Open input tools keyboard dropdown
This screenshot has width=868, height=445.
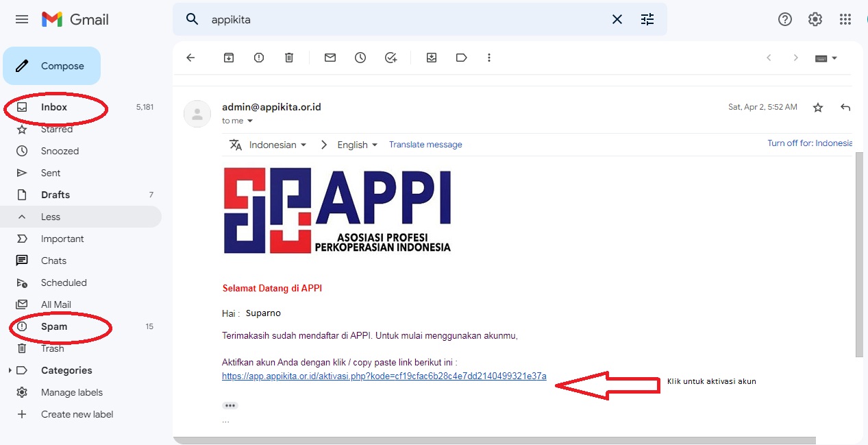[826, 58]
